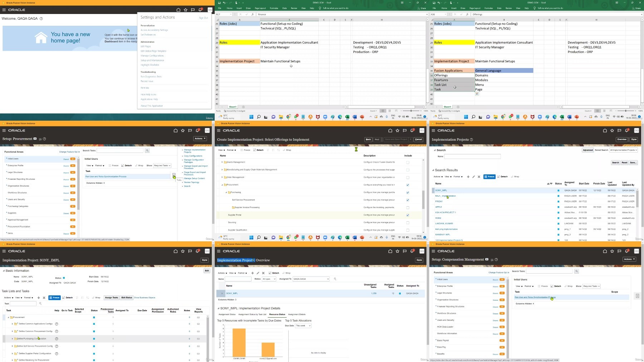644x362 pixels.
Task: Click the Detach icon in Select Offerings toolbar
Action: pyautogui.click(x=258, y=150)
